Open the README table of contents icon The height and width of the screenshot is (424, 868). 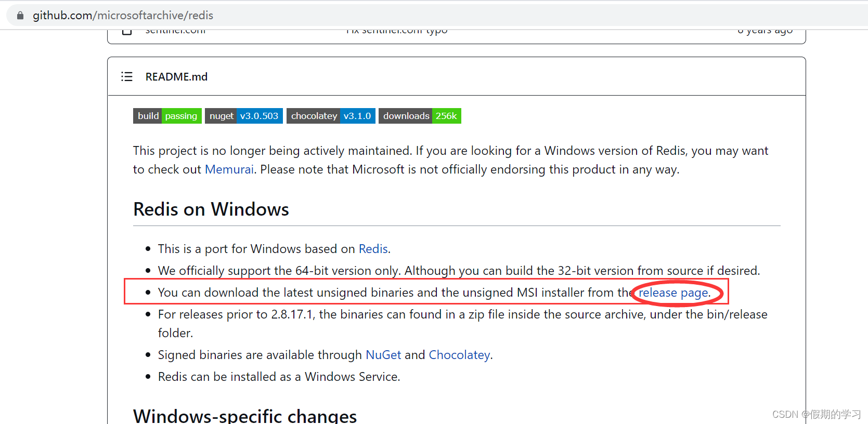(127, 77)
